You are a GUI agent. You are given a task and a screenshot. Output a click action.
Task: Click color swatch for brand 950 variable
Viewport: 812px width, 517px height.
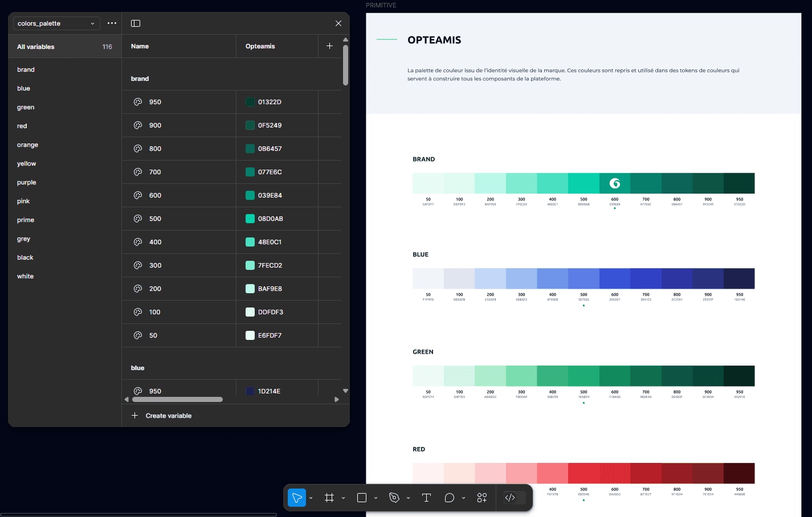[x=250, y=102]
